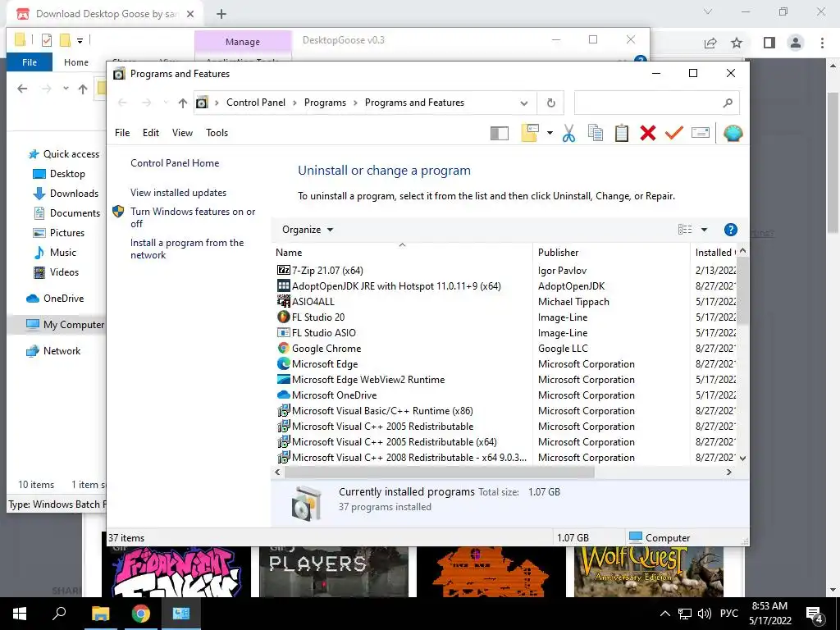
Task: Show hidden system tray icons
Action: [x=664, y=614]
